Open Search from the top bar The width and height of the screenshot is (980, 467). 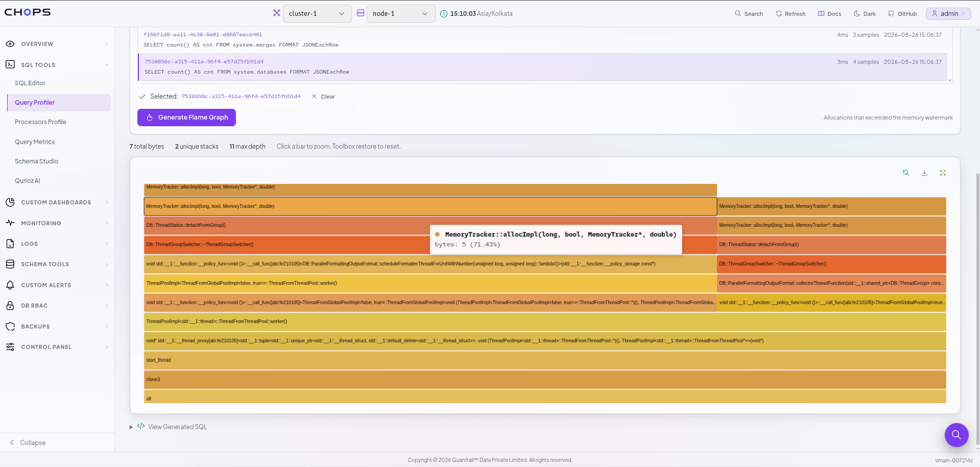[x=749, y=14]
